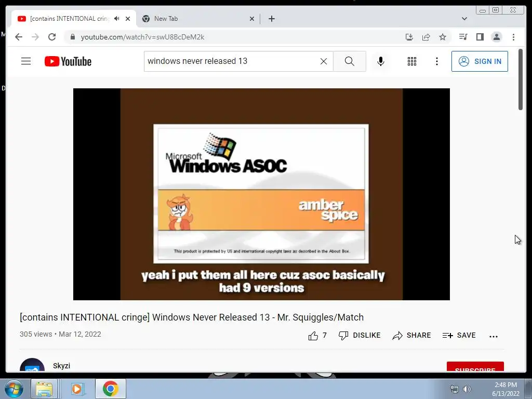Screen dimensions: 532x399
Task: Click SHARE below the video
Action: pos(411,336)
